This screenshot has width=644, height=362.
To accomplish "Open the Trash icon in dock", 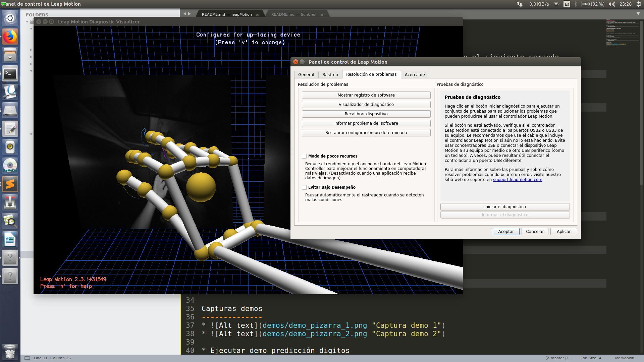I will pyautogui.click(x=10, y=352).
